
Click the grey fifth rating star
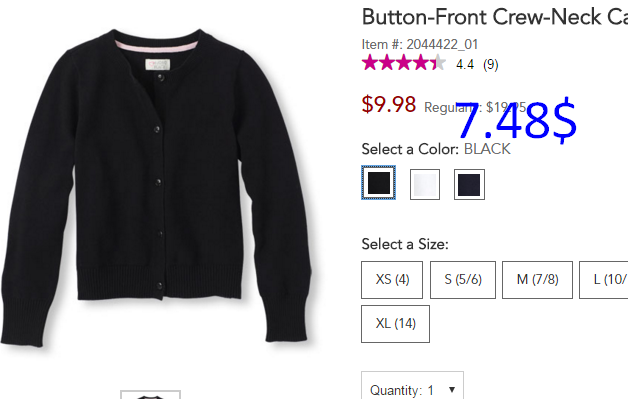click(x=439, y=63)
